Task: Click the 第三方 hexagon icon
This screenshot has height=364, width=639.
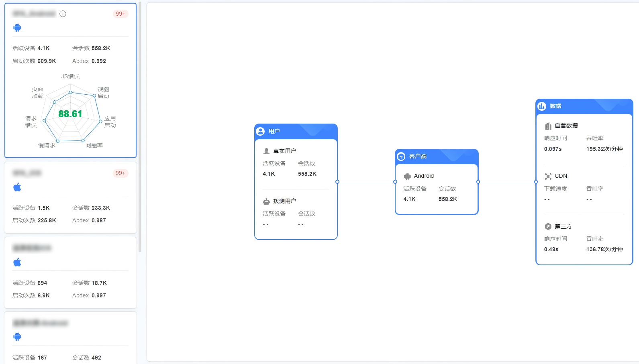Action: click(x=548, y=227)
